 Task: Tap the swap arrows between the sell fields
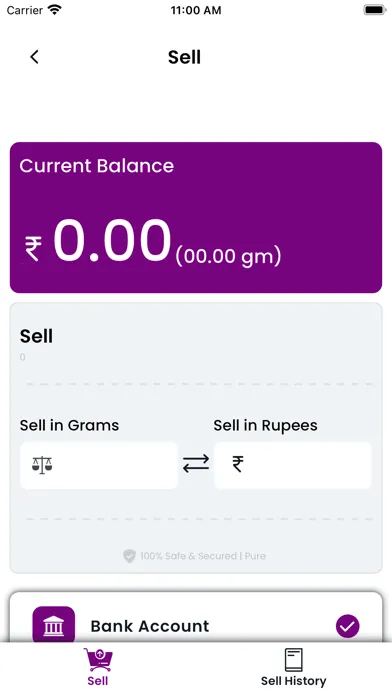pos(196,464)
